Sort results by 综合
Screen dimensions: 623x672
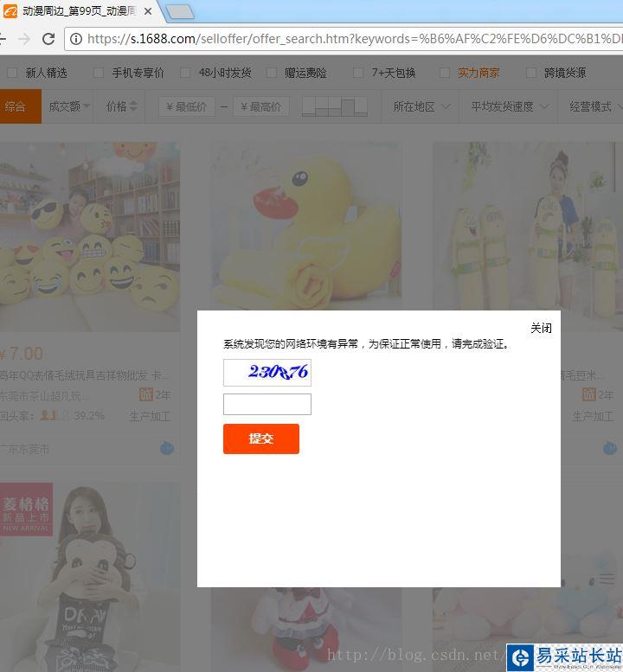[x=20, y=106]
